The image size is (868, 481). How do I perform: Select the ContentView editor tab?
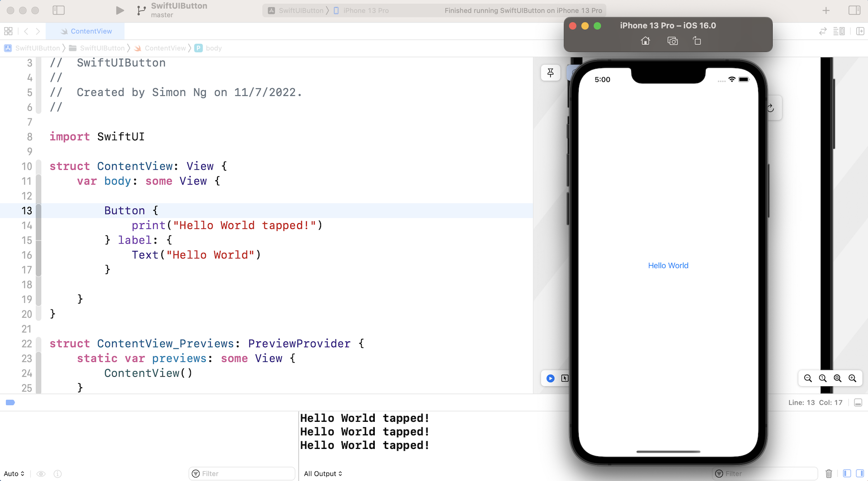(86, 31)
